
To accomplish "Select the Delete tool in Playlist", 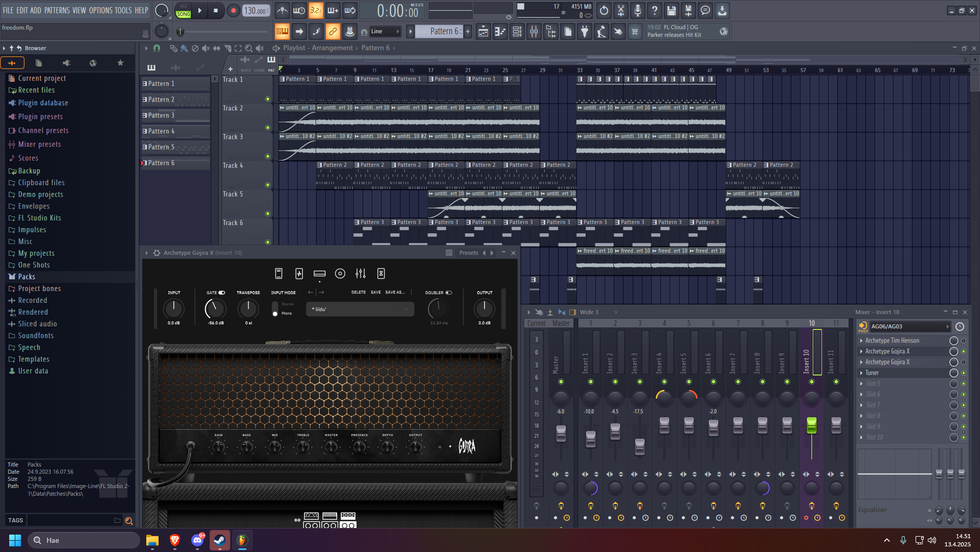I will pyautogui.click(x=195, y=48).
